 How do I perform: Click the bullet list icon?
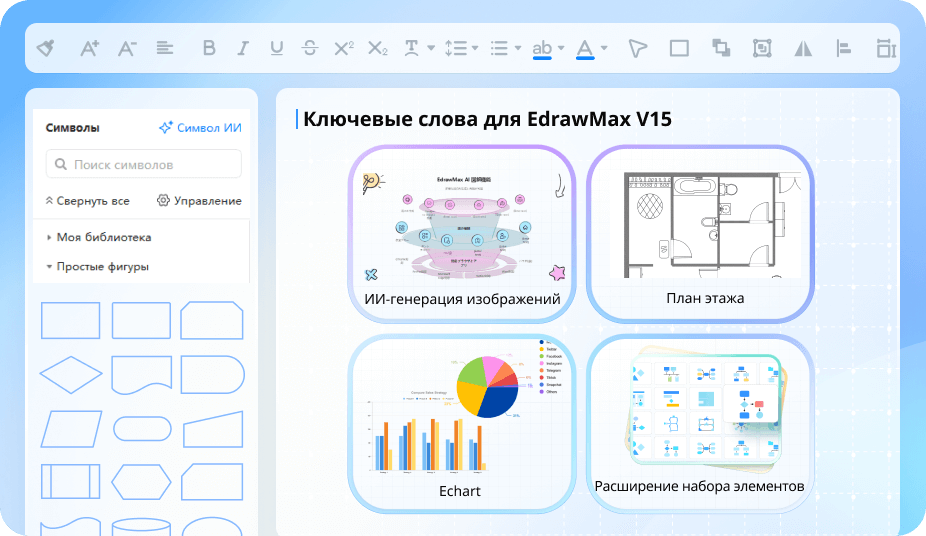point(500,48)
